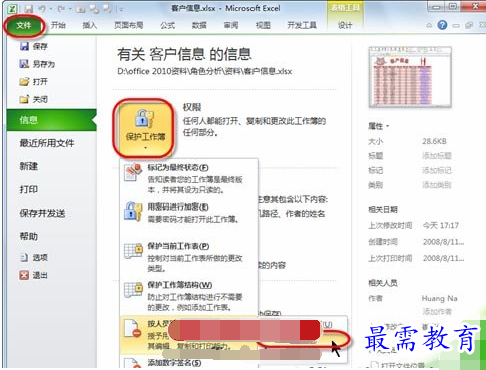The image size is (486, 370).
Task: Switch to the 插入 ribbon tab
Action: pos(89,25)
